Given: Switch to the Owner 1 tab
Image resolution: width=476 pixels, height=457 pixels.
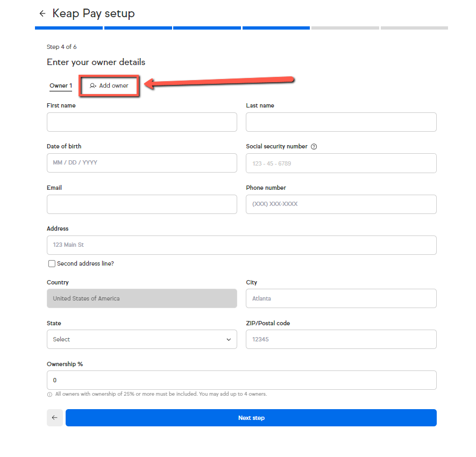Looking at the screenshot, I should pyautogui.click(x=61, y=86).
